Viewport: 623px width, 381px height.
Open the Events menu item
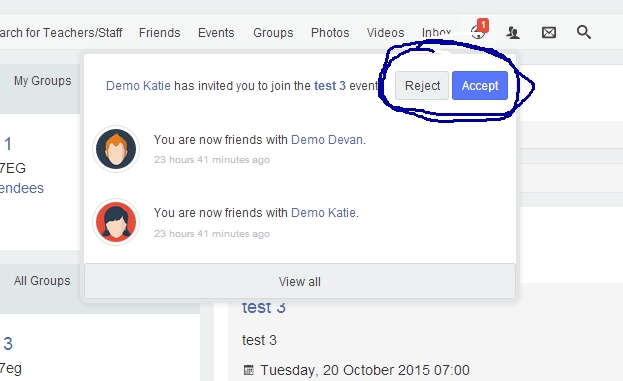(216, 33)
